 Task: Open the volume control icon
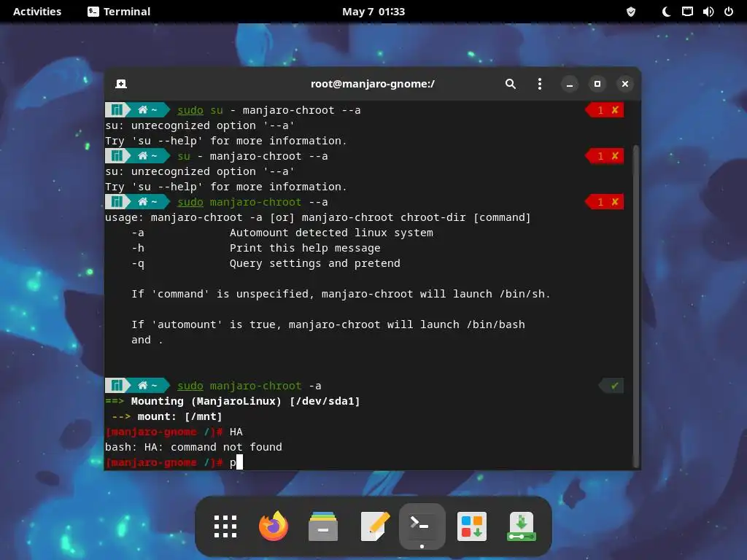coord(708,12)
